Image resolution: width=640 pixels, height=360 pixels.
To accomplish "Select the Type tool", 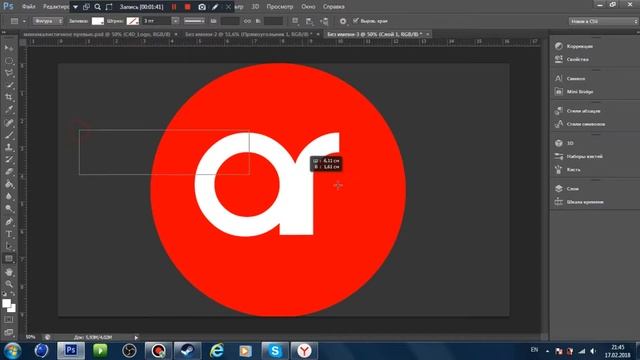I will (x=9, y=234).
